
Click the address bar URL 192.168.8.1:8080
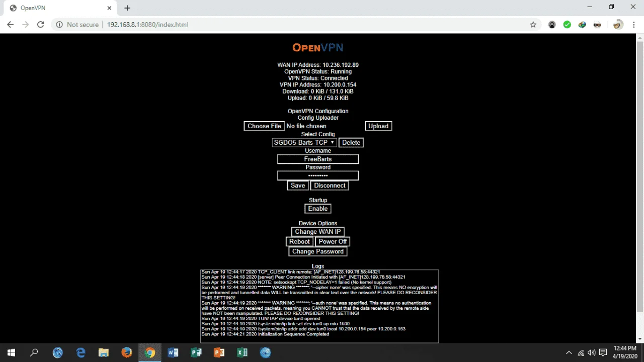click(x=147, y=24)
